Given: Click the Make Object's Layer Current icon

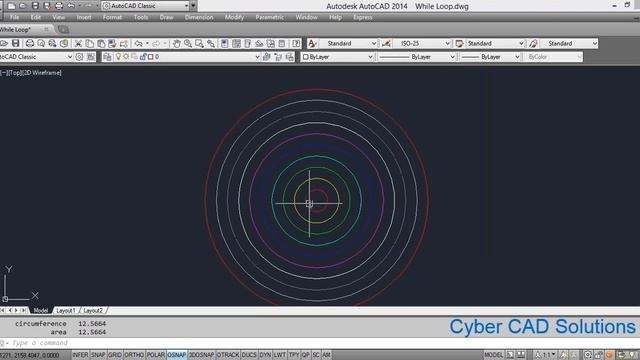Looking at the screenshot, I should coord(267,57).
